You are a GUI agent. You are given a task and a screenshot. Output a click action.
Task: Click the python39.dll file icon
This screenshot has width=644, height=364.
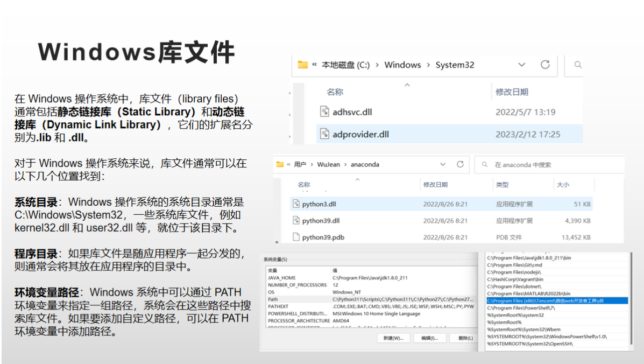pos(296,221)
